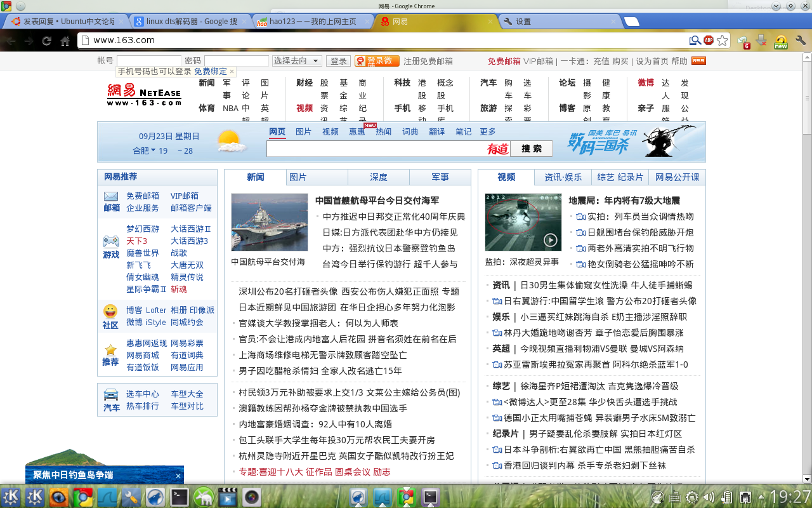Close the 手机号码也可以登录 tooltip
Viewport: 812px width, 508px height.
pyautogui.click(x=232, y=72)
